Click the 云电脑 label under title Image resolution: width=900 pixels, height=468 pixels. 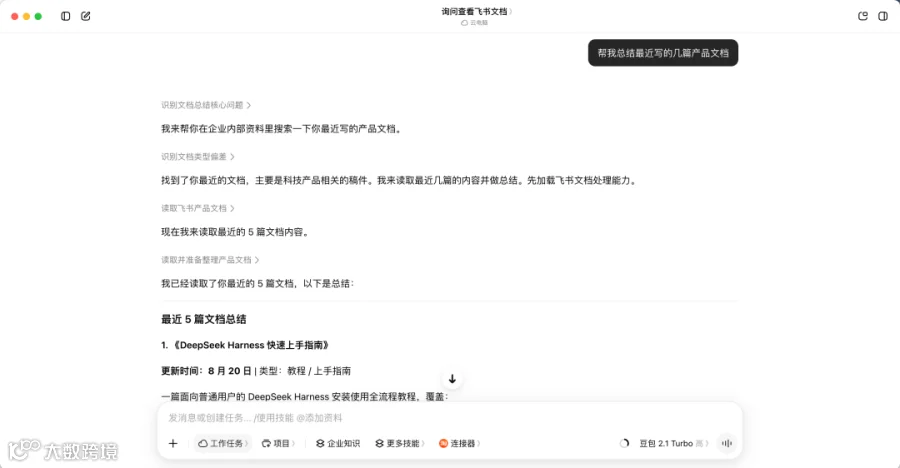pyautogui.click(x=474, y=23)
